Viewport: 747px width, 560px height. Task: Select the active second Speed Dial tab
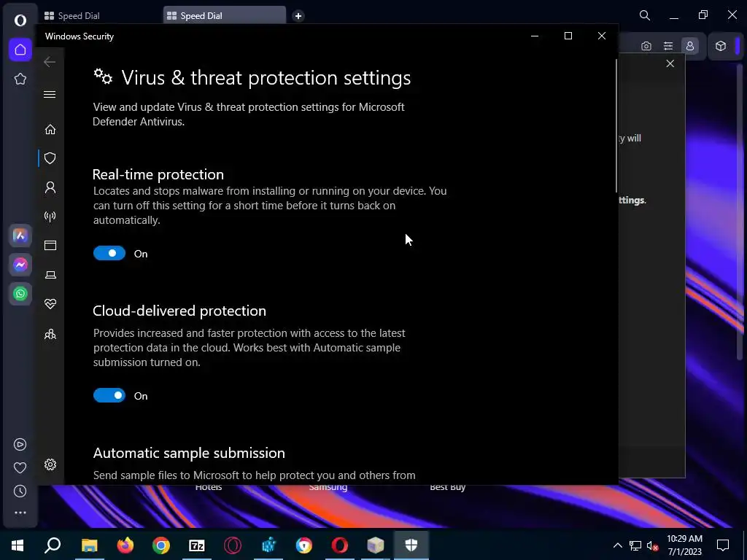(x=225, y=16)
